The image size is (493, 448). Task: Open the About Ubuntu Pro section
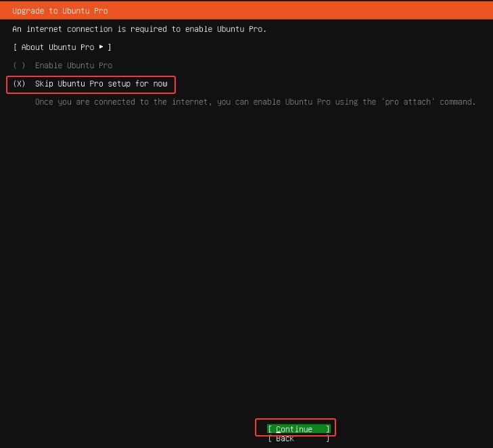tap(62, 47)
